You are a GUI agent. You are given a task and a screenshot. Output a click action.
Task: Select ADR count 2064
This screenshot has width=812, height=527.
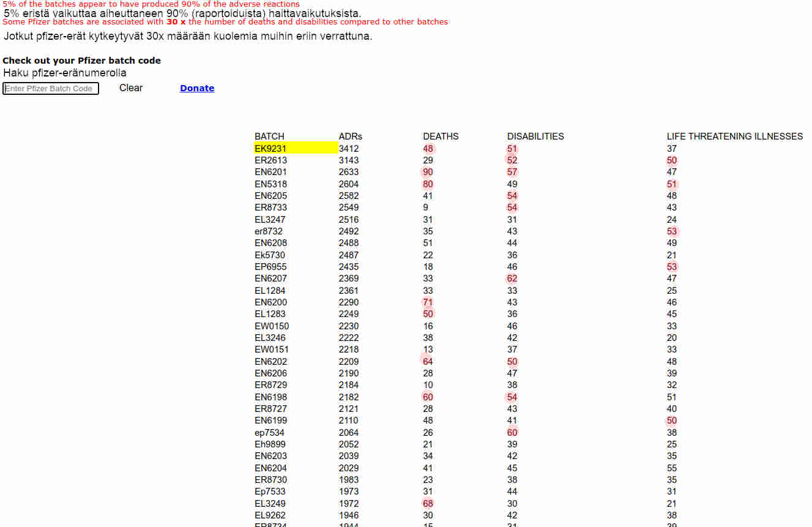[349, 433]
